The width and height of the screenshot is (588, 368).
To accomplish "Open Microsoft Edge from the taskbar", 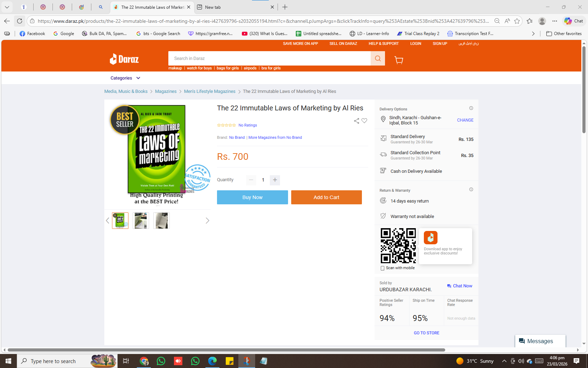I will tap(212, 361).
